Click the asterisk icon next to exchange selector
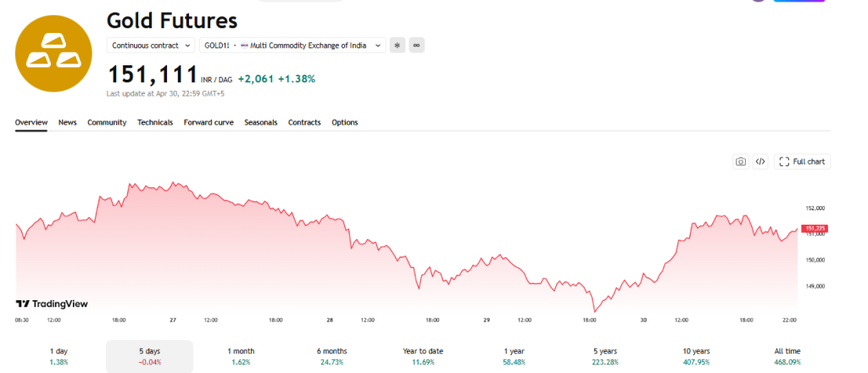Image resolution: width=868 pixels, height=373 pixels. pyautogui.click(x=397, y=46)
